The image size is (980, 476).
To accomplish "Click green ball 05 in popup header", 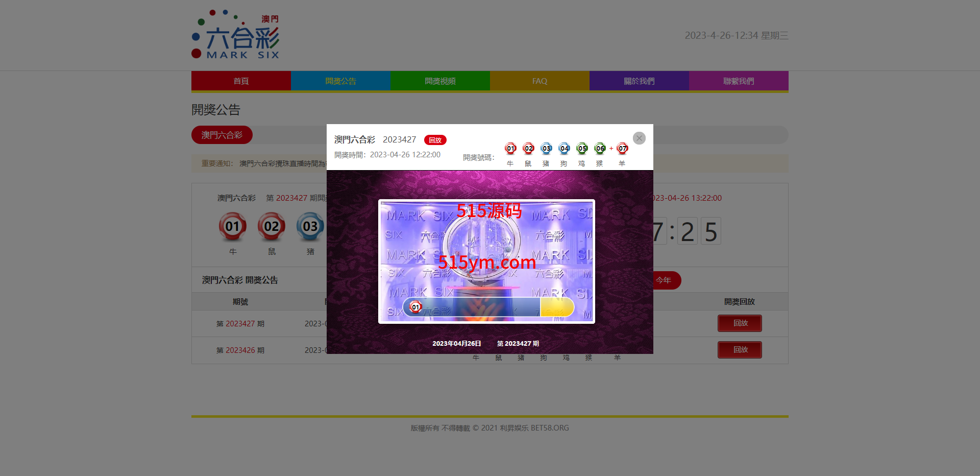I will click(582, 149).
